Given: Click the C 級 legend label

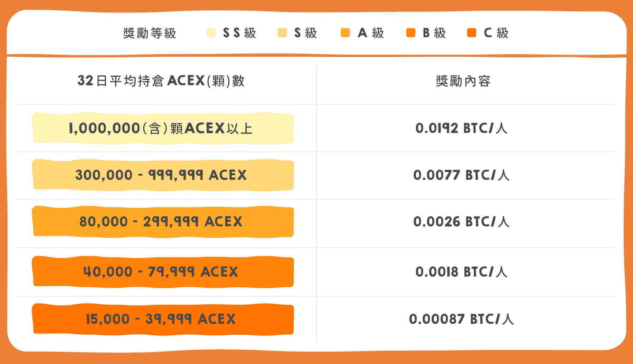Looking at the screenshot, I should pos(496,33).
